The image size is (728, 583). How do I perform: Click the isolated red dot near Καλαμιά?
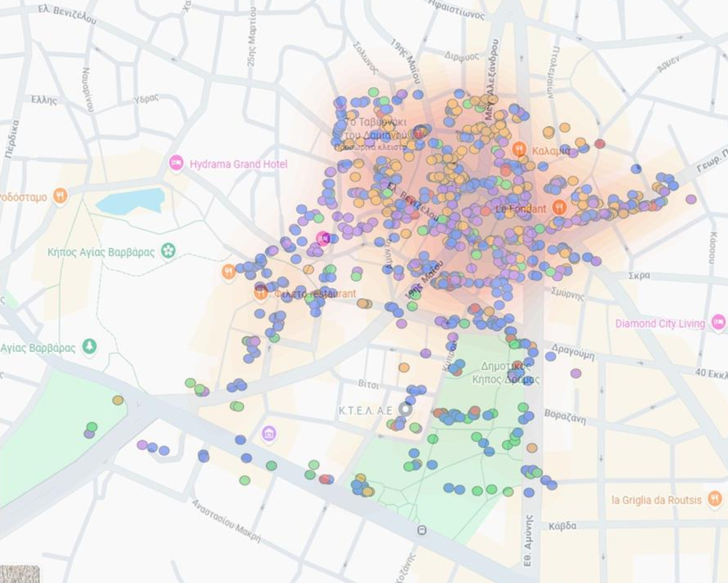pos(600,143)
